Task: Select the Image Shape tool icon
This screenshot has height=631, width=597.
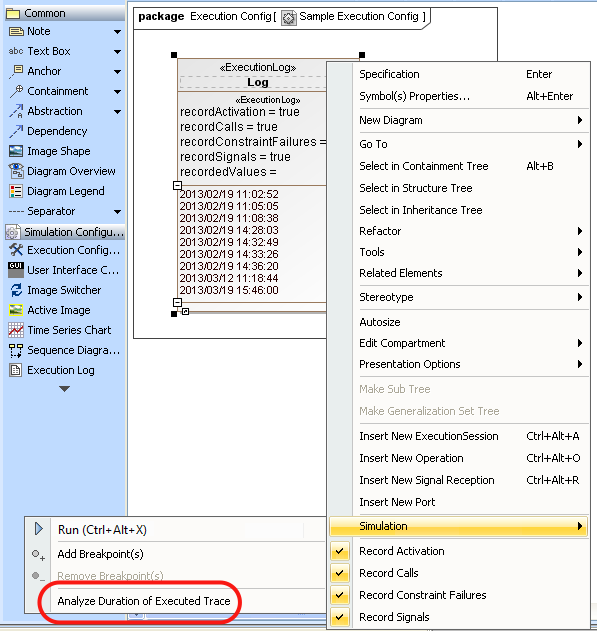Action: coord(16,151)
